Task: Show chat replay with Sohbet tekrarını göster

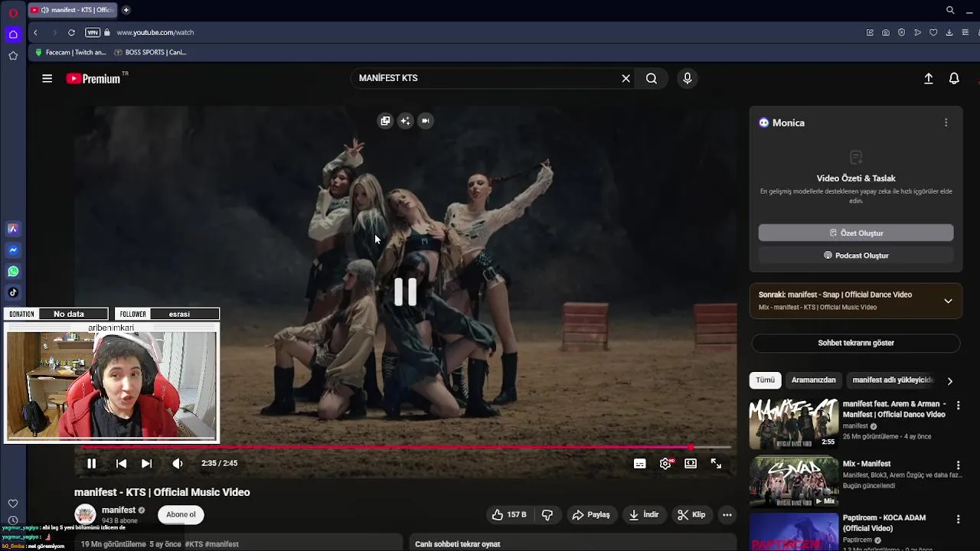Action: [856, 343]
